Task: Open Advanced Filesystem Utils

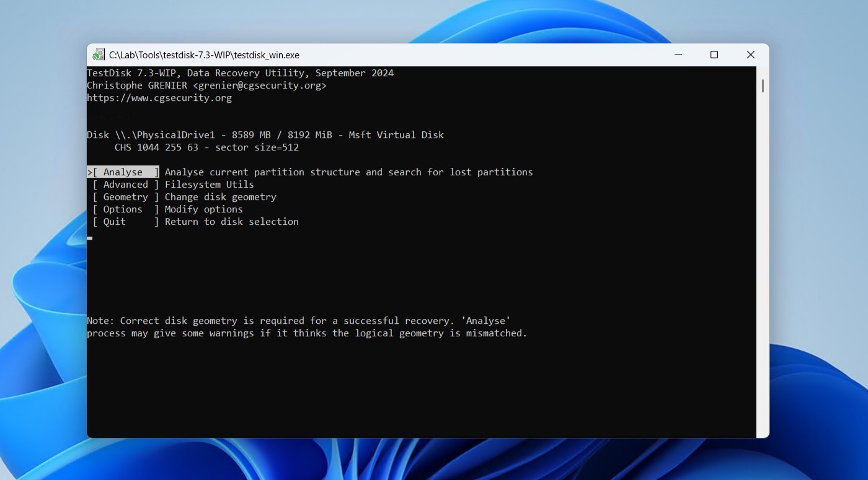Action: tap(126, 184)
